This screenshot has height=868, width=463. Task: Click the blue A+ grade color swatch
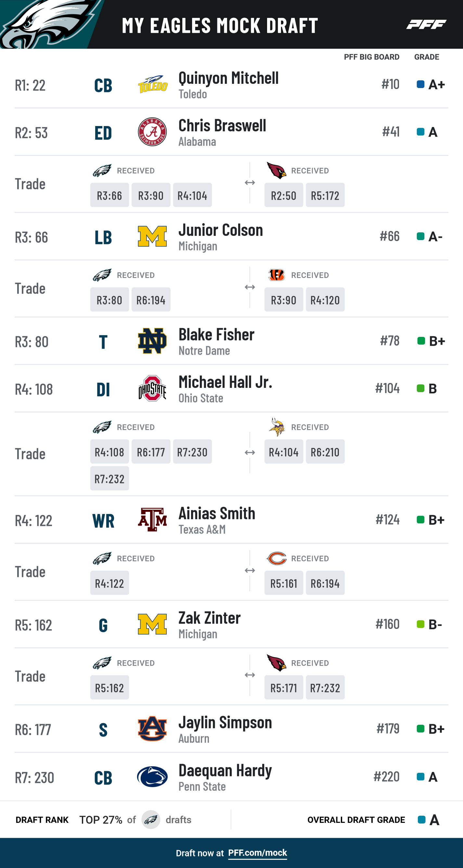point(420,84)
